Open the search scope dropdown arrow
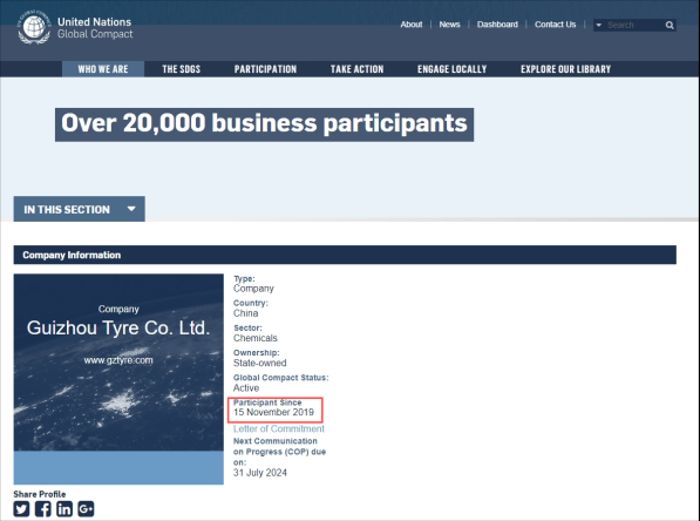Screen dimensions: 700x521 tap(599, 25)
